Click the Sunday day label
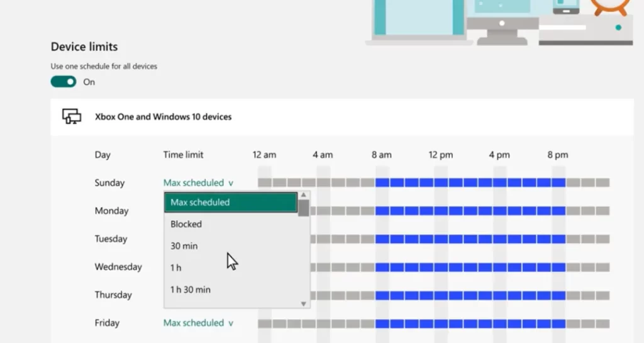Screen dimensions: 644x343 pyautogui.click(x=109, y=183)
